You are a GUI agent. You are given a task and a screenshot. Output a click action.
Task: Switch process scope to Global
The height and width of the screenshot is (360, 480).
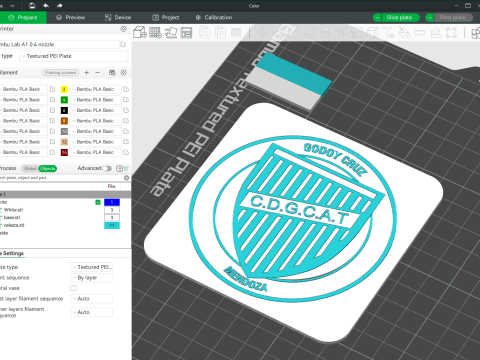(30, 168)
